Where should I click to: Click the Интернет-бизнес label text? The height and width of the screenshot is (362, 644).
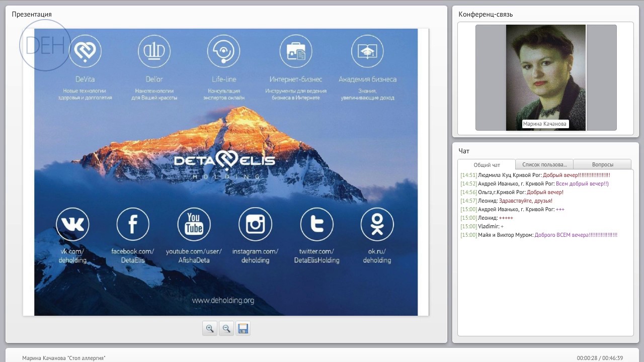click(296, 79)
